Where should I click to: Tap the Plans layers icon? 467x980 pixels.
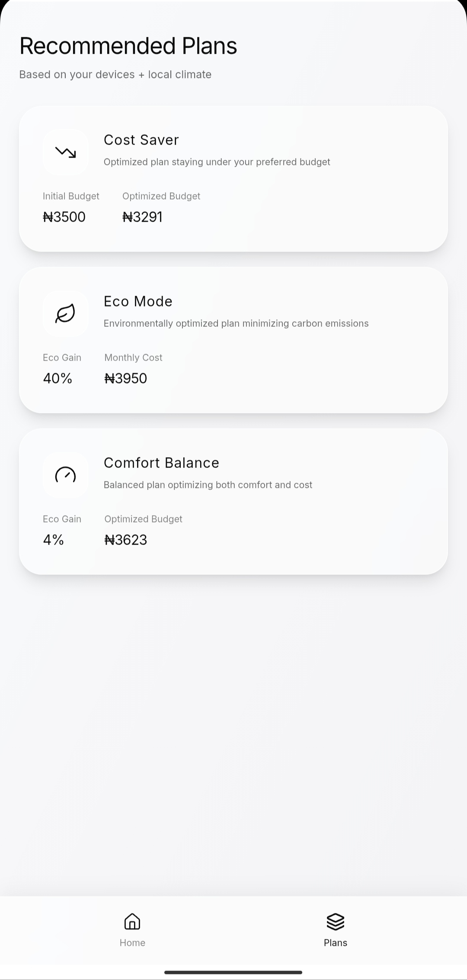336,922
